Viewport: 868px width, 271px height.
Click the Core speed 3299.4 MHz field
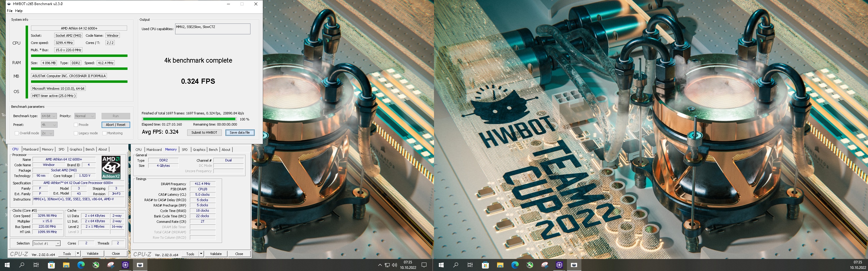tap(64, 43)
